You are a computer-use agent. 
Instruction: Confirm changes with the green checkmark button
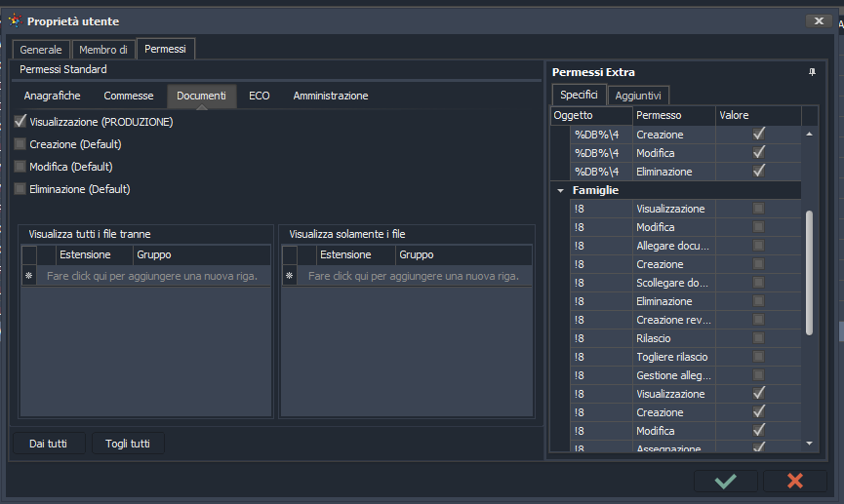click(x=725, y=481)
